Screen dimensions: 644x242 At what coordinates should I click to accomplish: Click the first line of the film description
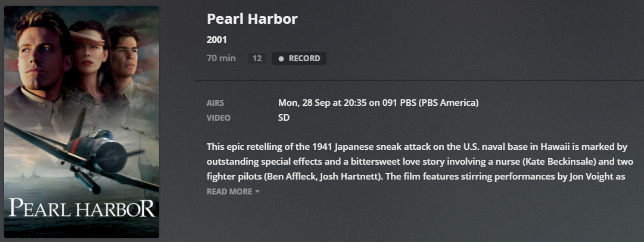pos(416,146)
